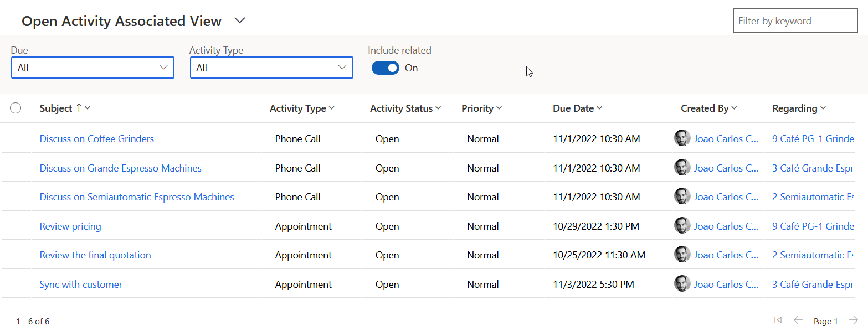Screen dimensions: 868x331
Task: Open the Activity Status column header menu
Action: tap(405, 108)
